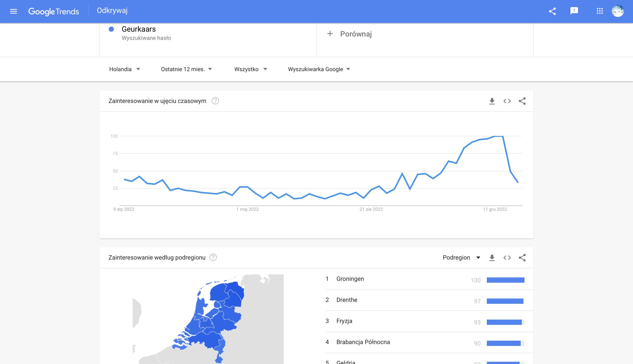Click the header share icon

click(552, 11)
